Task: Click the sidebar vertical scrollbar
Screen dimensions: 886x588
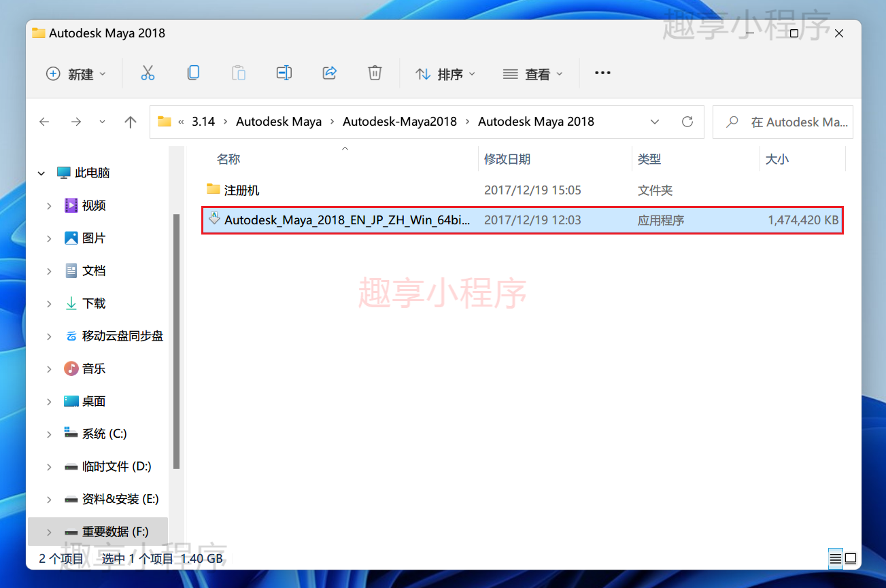Action: (x=177, y=341)
